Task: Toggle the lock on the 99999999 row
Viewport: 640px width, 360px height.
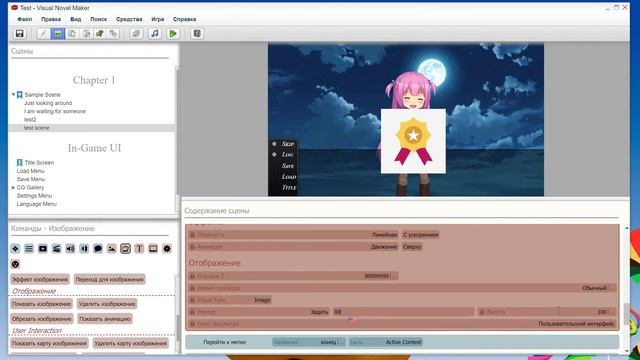Action: (x=192, y=276)
